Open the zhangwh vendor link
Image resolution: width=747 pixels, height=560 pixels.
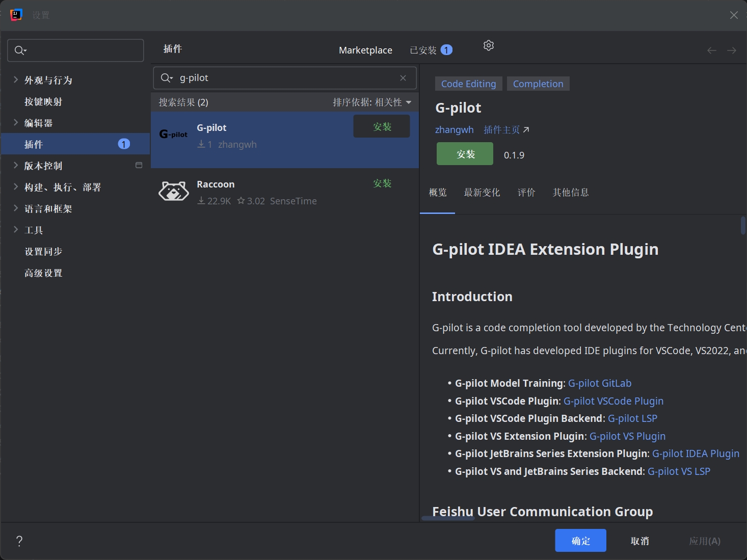click(x=455, y=129)
